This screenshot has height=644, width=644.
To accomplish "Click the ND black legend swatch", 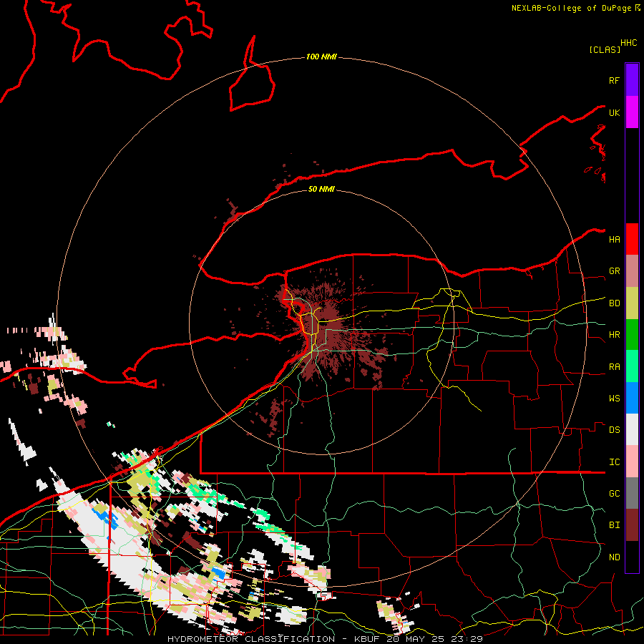I will click(632, 557).
